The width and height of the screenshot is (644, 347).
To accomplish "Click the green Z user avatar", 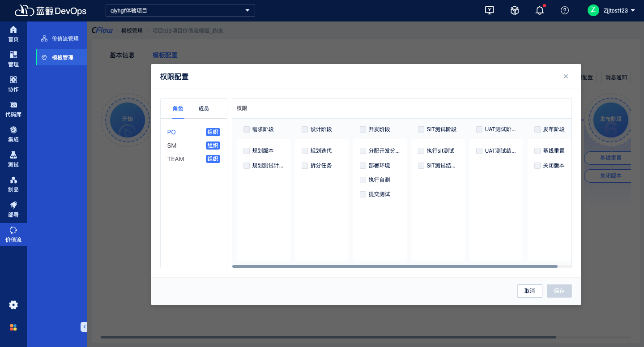I will (593, 10).
